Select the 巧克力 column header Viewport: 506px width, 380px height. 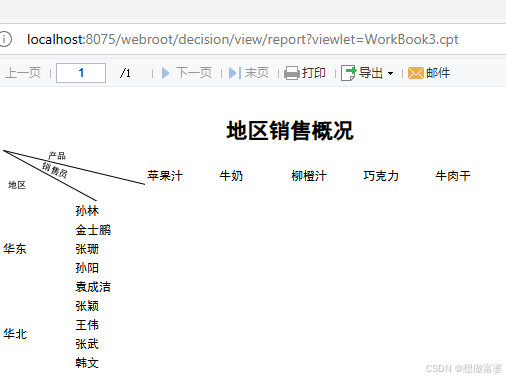pyautogui.click(x=381, y=176)
